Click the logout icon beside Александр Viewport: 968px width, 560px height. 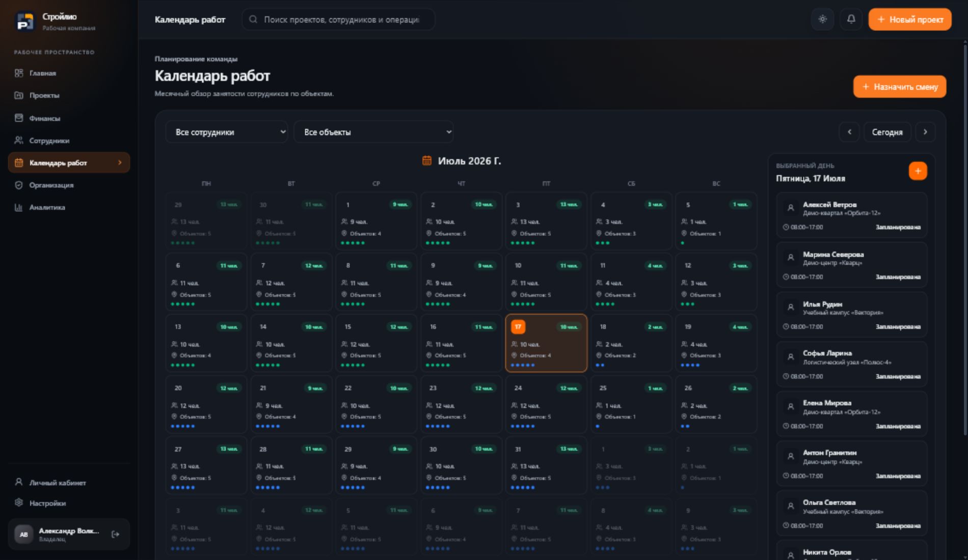tap(115, 534)
